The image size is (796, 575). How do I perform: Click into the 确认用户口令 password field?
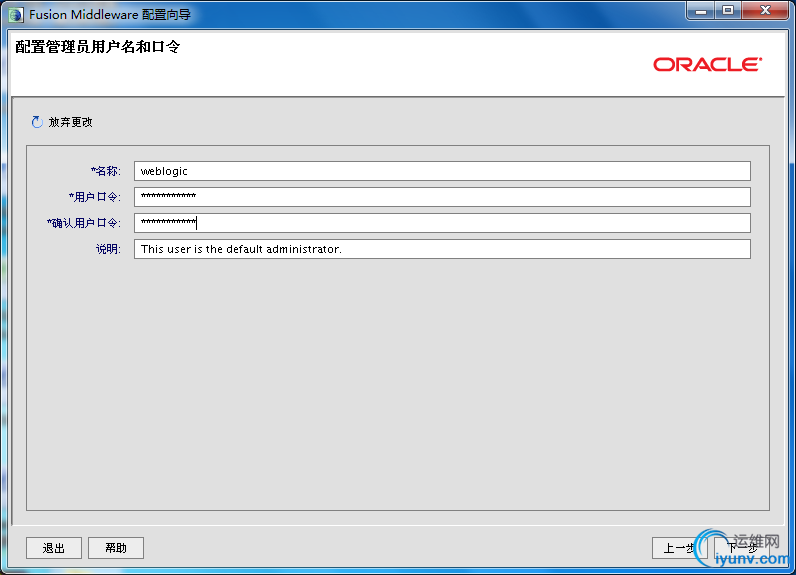pyautogui.click(x=442, y=223)
